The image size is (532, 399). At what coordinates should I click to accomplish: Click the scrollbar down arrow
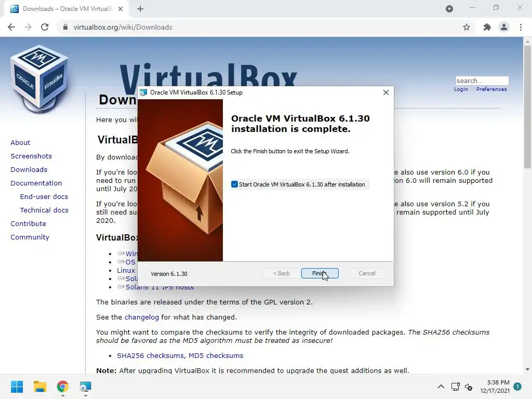point(527,369)
